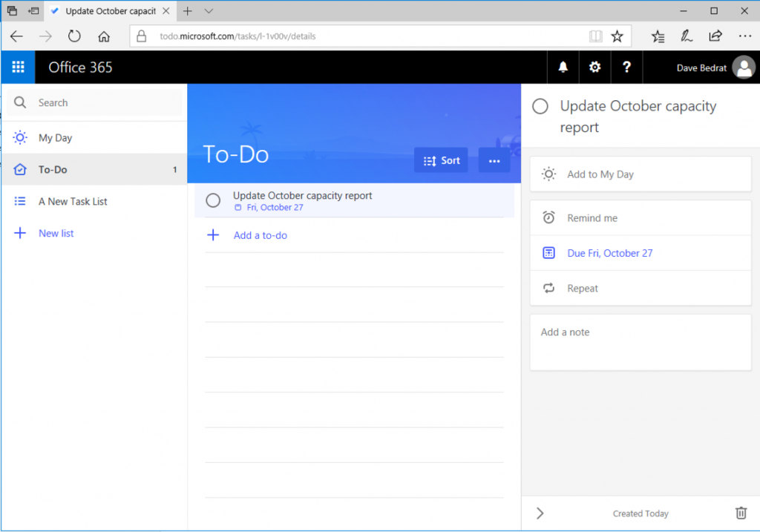
Task: Open the Office 365 app launcher
Action: tap(16, 67)
